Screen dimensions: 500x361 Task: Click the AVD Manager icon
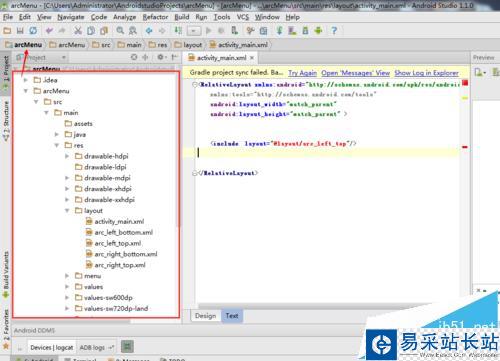293,31
